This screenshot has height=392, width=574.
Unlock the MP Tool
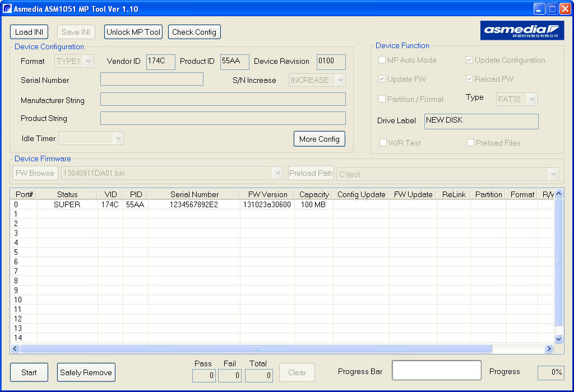(x=133, y=32)
